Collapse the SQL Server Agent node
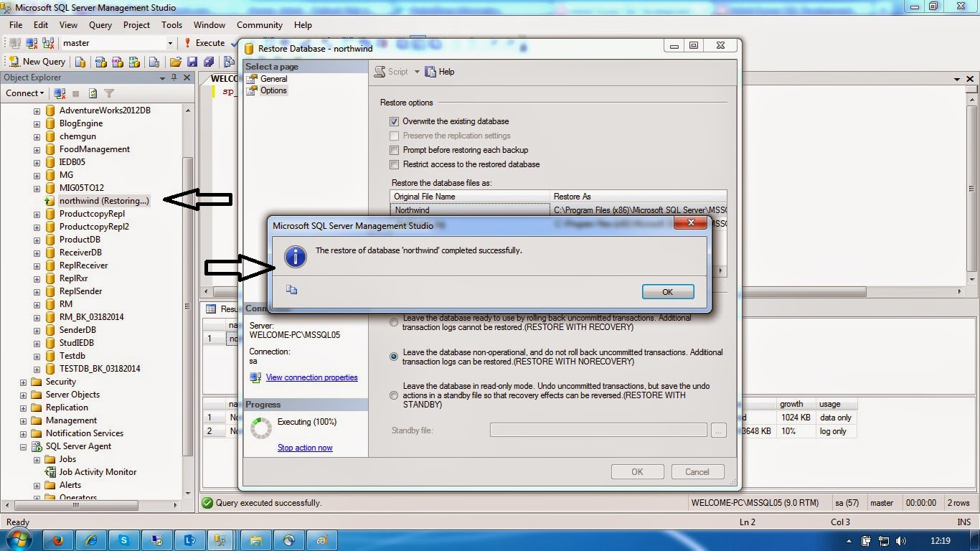The width and height of the screenshot is (980, 551). pos(23,447)
